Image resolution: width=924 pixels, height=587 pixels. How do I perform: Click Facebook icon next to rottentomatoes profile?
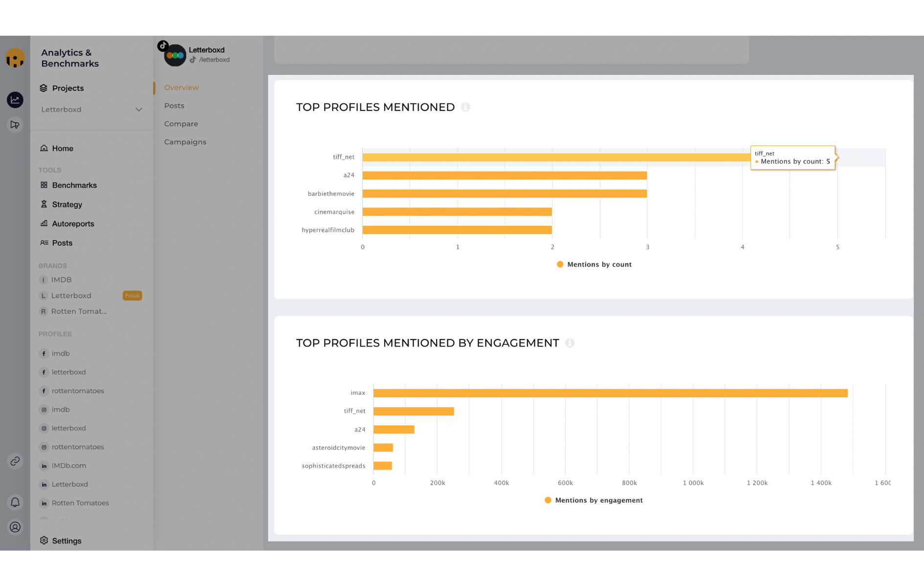(44, 391)
